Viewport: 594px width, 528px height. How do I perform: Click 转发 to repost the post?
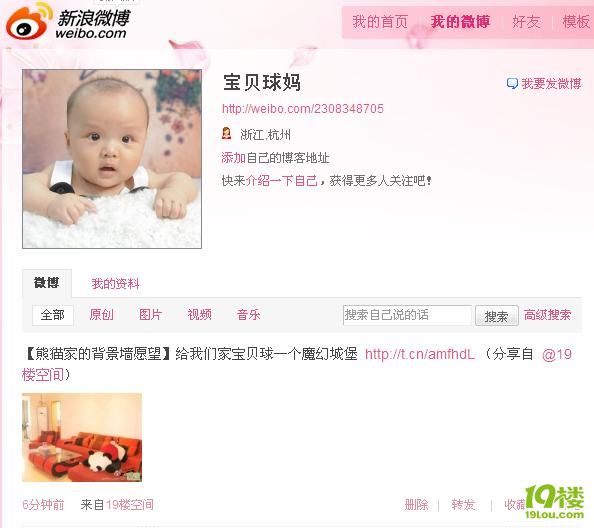463,505
